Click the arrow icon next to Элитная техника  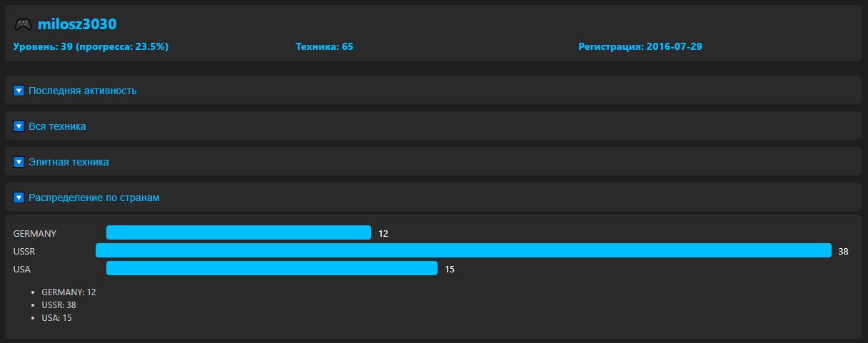(x=19, y=162)
